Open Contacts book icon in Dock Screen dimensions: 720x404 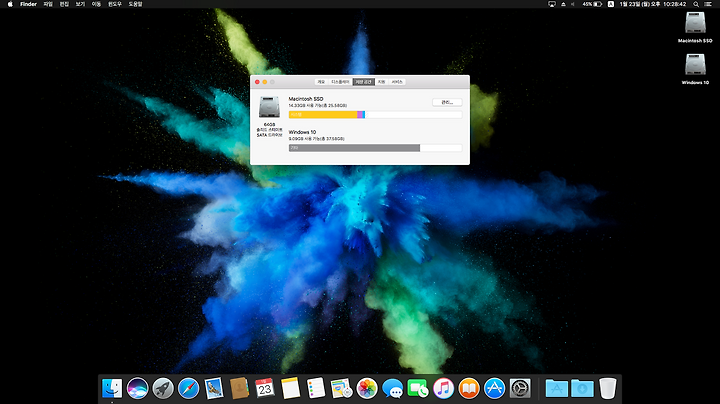(239, 388)
